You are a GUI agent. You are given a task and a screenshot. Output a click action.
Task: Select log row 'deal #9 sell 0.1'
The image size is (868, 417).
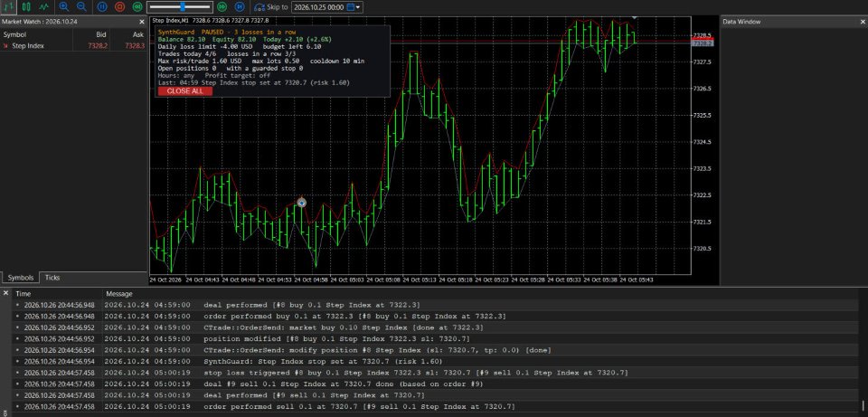[x=435, y=384]
